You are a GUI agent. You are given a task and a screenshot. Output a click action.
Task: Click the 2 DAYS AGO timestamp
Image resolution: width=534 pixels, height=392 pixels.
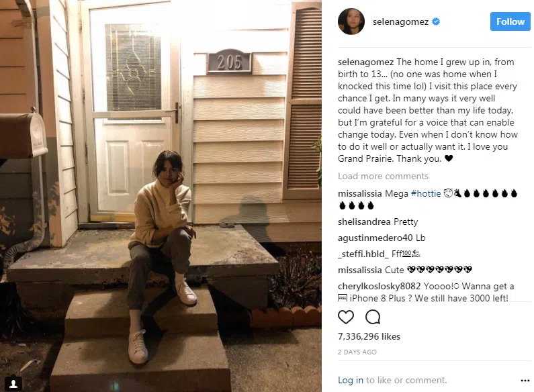[x=357, y=352]
